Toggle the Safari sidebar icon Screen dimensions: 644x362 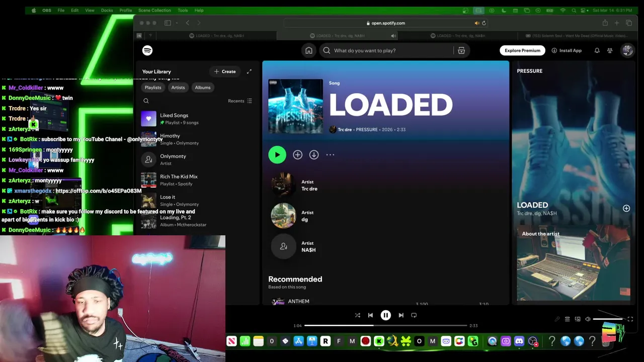[168, 23]
